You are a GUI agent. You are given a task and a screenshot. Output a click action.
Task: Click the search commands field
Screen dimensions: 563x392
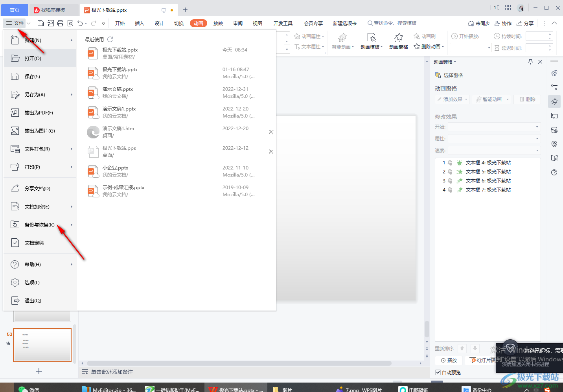click(x=392, y=23)
